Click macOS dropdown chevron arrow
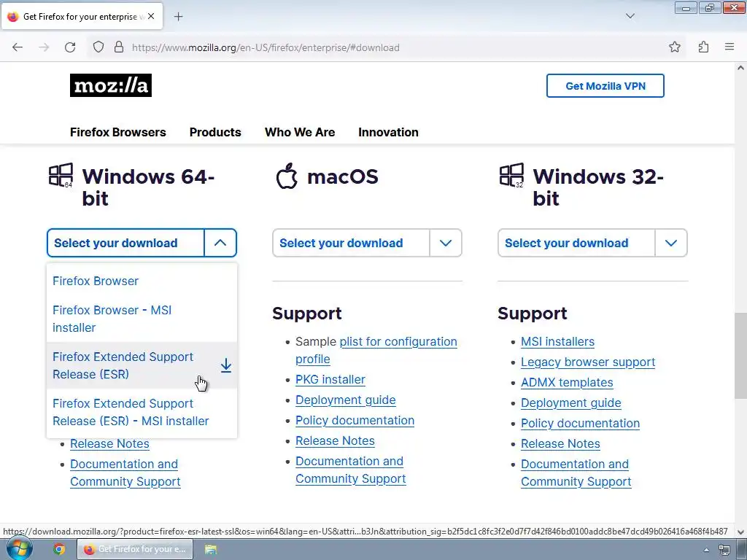Screen dimensions: 747x560 (446, 243)
